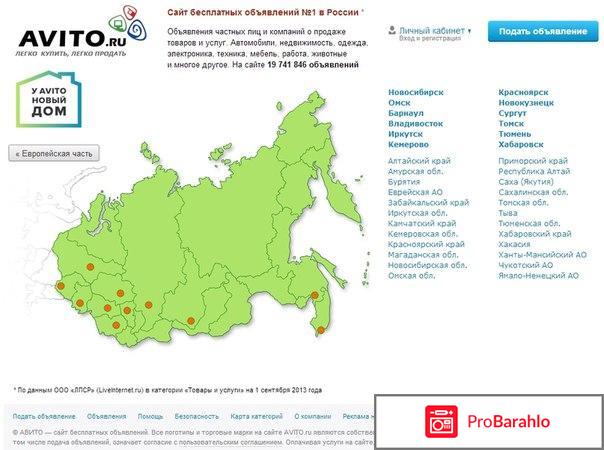This screenshot has width=604, height=450.
Task: Select Ямало-Ненецкий АО region
Action: coord(542,265)
